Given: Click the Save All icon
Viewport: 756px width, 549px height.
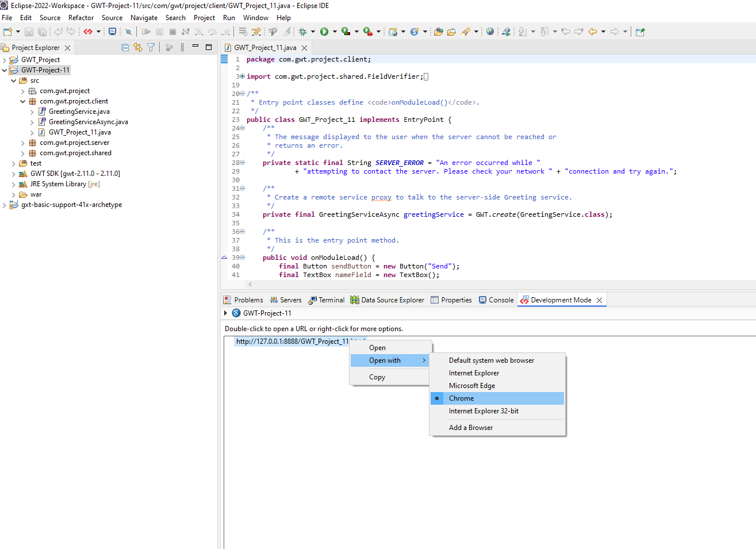Looking at the screenshot, I should [42, 32].
